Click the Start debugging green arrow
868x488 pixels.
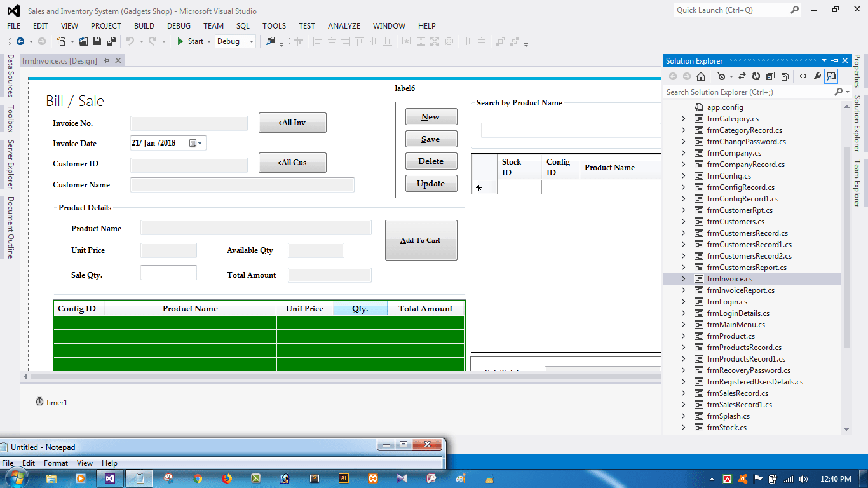click(180, 41)
